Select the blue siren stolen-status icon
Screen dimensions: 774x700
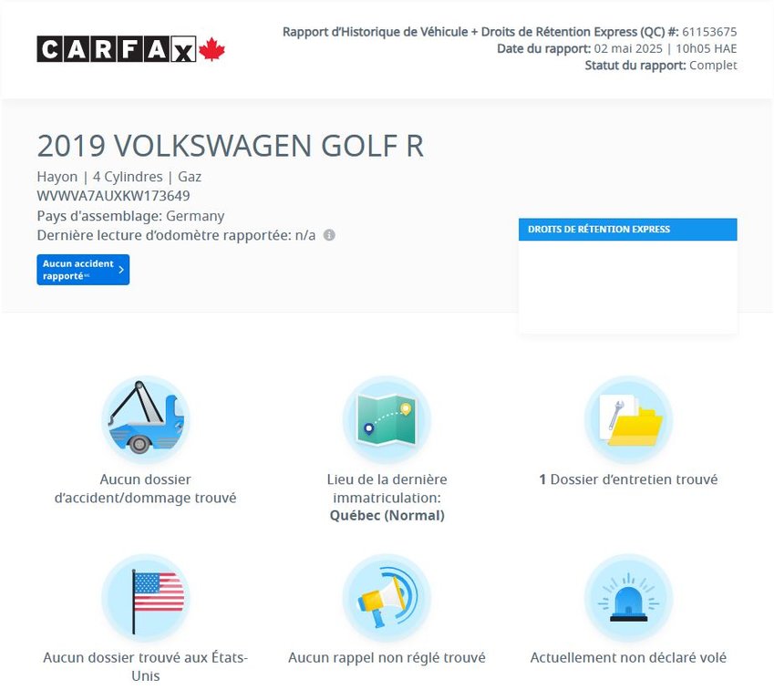[628, 598]
